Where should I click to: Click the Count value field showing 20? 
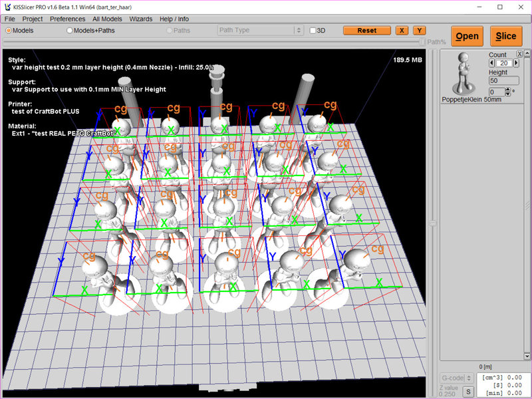[504, 63]
